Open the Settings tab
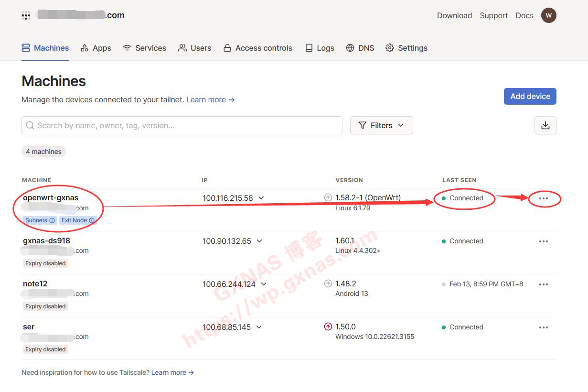This screenshot has width=588, height=392. pos(406,48)
